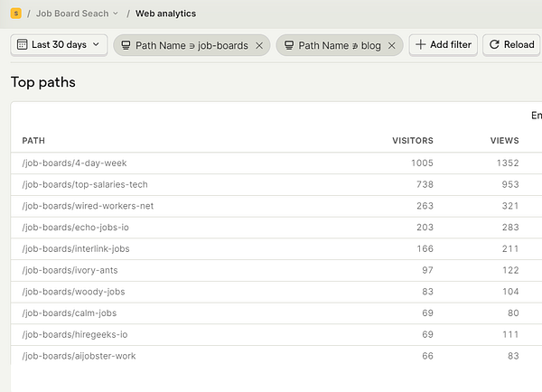Remove the job-boards path filter
The image size is (542, 392).
(x=259, y=45)
